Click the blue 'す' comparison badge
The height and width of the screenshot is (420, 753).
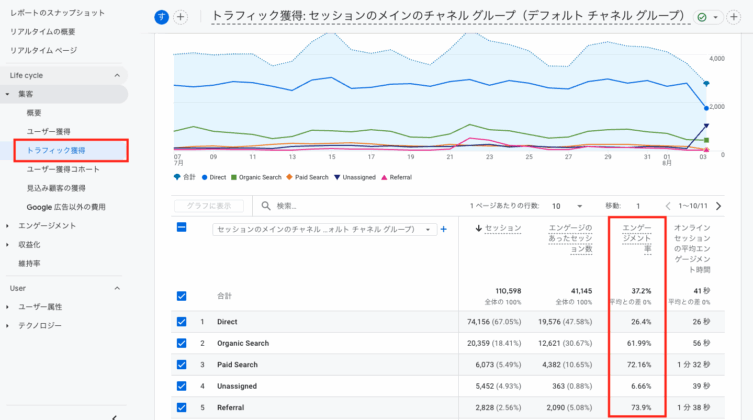click(162, 17)
